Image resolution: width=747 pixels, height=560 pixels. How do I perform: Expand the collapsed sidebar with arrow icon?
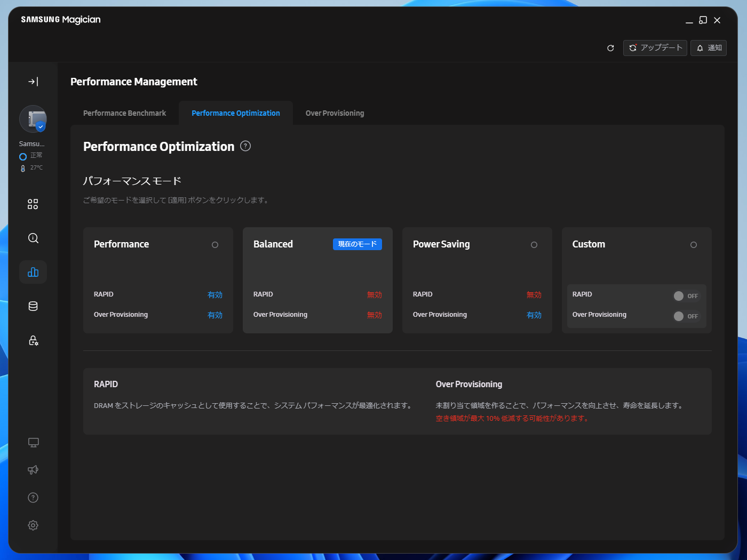(33, 82)
